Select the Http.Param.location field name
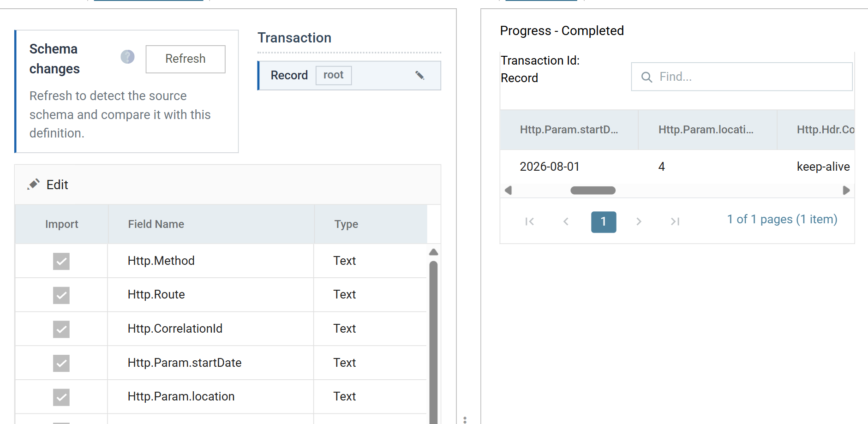The height and width of the screenshot is (424, 868). point(181,396)
